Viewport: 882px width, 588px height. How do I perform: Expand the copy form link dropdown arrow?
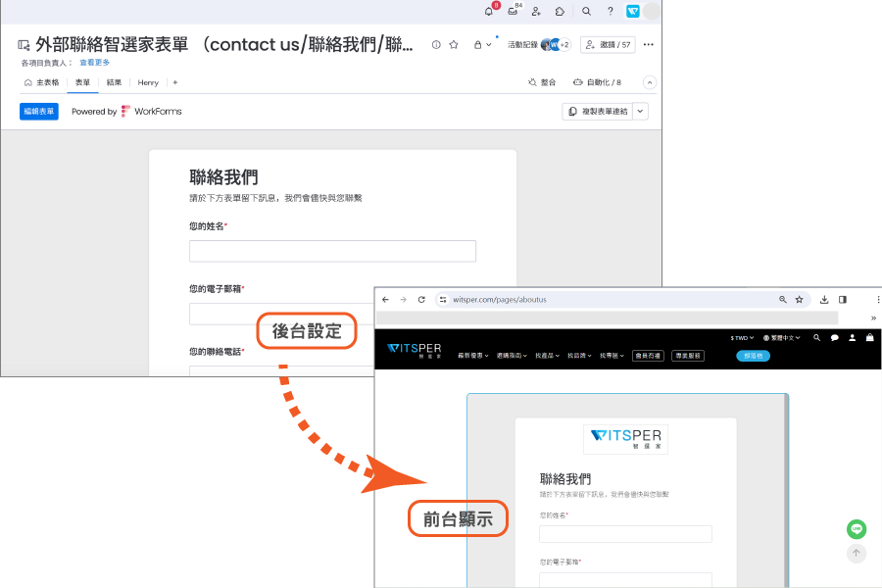point(640,112)
